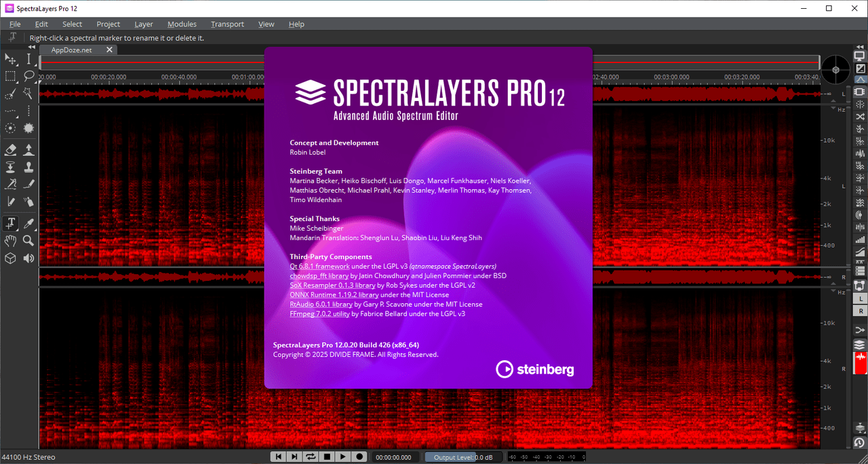The width and height of the screenshot is (868, 464).
Task: Open the SoX Resampler 0.1.3 library link
Action: [x=332, y=286]
